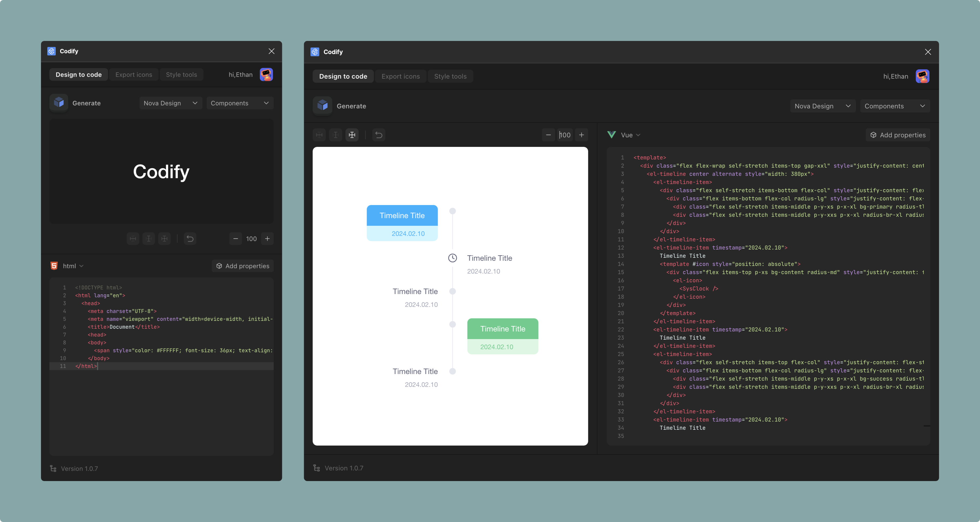Switch to Export icons tab in small window
This screenshot has height=522, width=980.
[134, 75]
